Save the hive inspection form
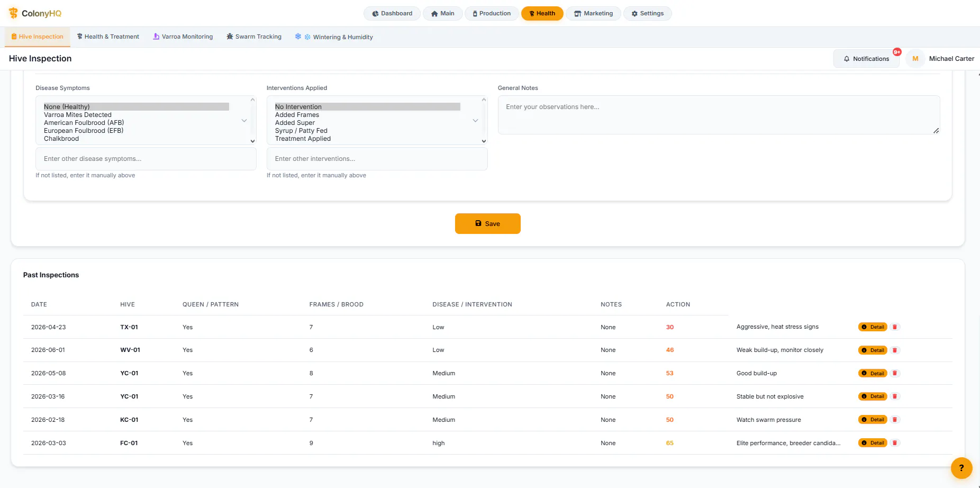This screenshot has width=980, height=488. click(x=487, y=223)
